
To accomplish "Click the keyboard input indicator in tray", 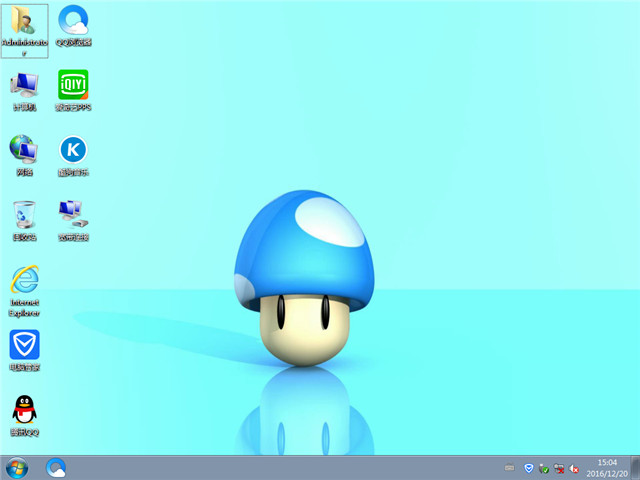I will pyautogui.click(x=509, y=468).
